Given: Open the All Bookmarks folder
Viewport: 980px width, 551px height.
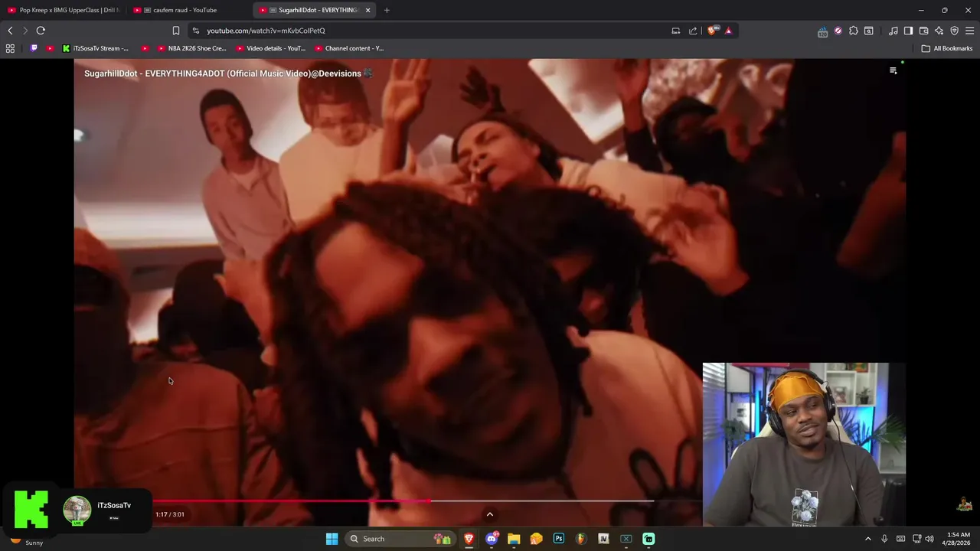Looking at the screenshot, I should pos(947,48).
